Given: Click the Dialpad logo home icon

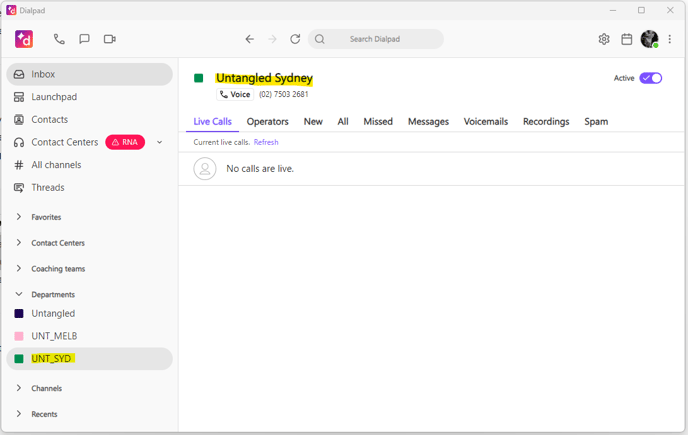Looking at the screenshot, I should pos(24,39).
